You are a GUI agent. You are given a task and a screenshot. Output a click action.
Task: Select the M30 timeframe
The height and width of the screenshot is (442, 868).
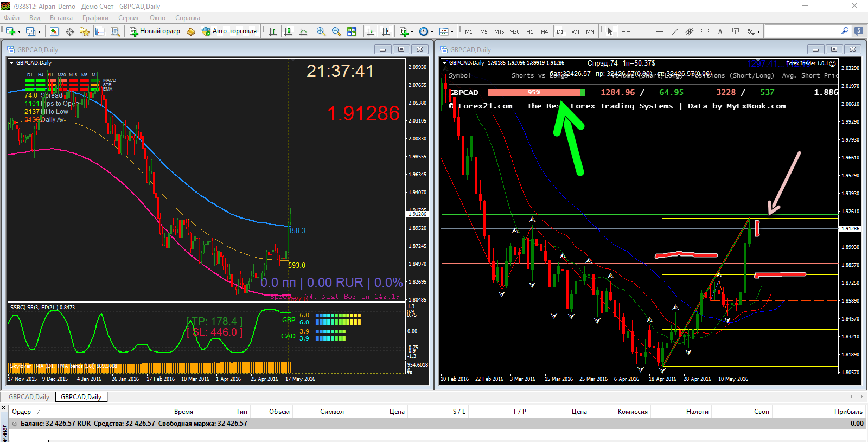click(x=514, y=31)
